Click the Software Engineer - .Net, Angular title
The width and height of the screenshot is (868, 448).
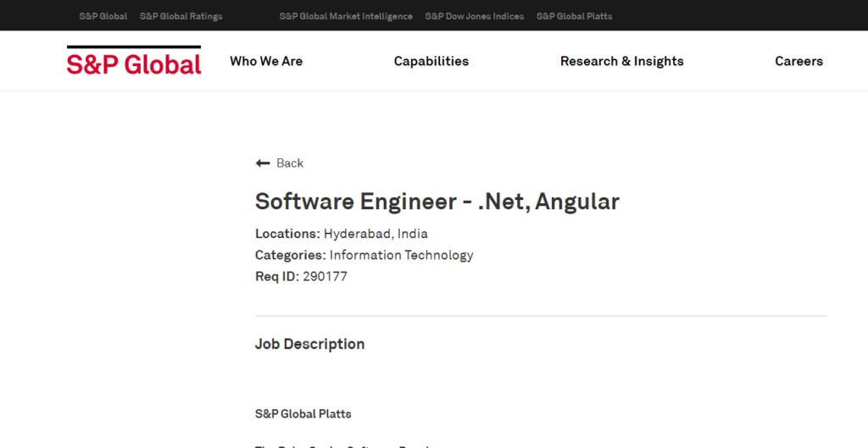pyautogui.click(x=437, y=202)
